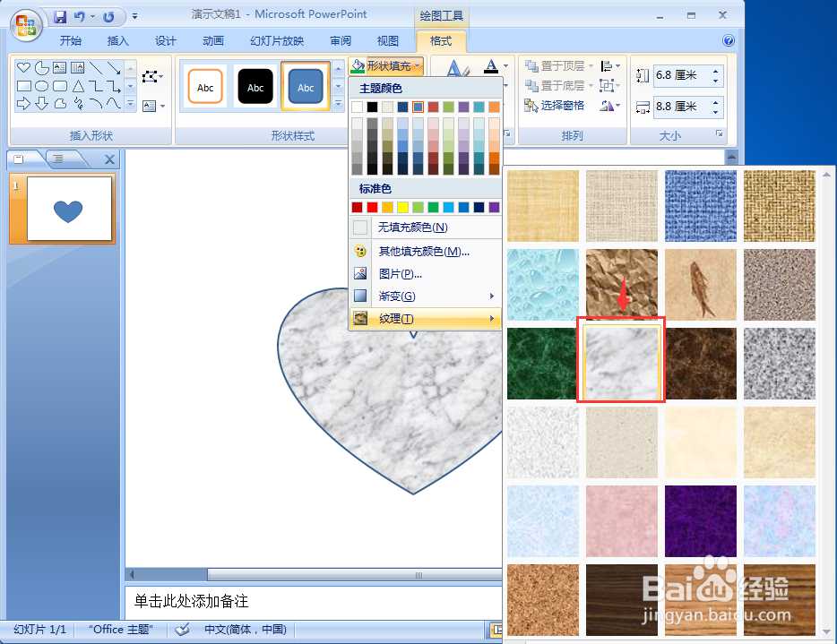Select the water droplets texture

(542, 285)
